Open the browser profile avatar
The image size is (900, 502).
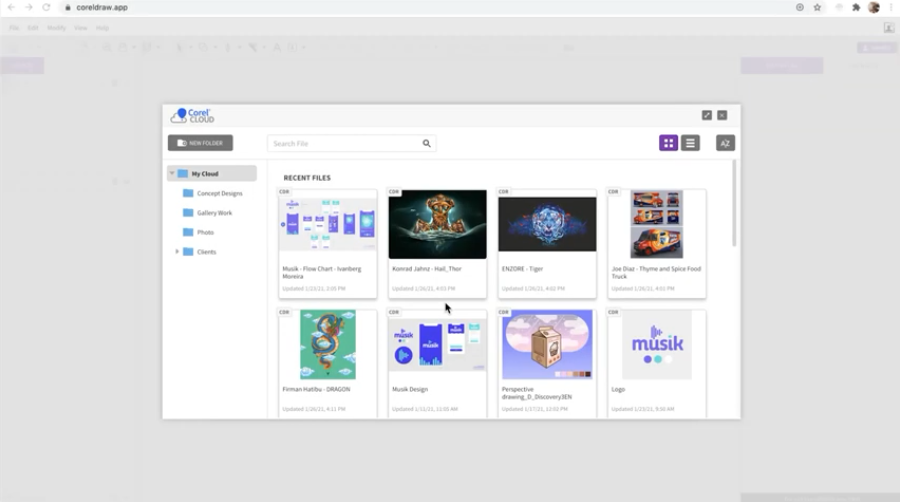pyautogui.click(x=874, y=7)
